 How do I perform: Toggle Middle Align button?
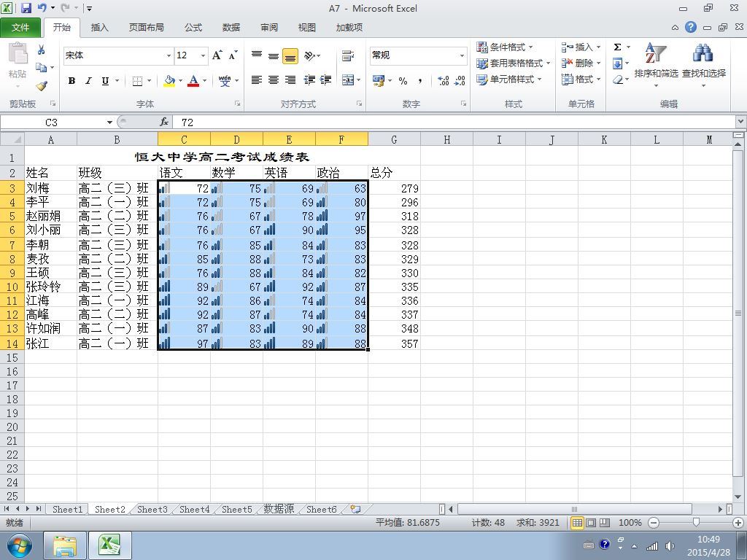[274, 56]
